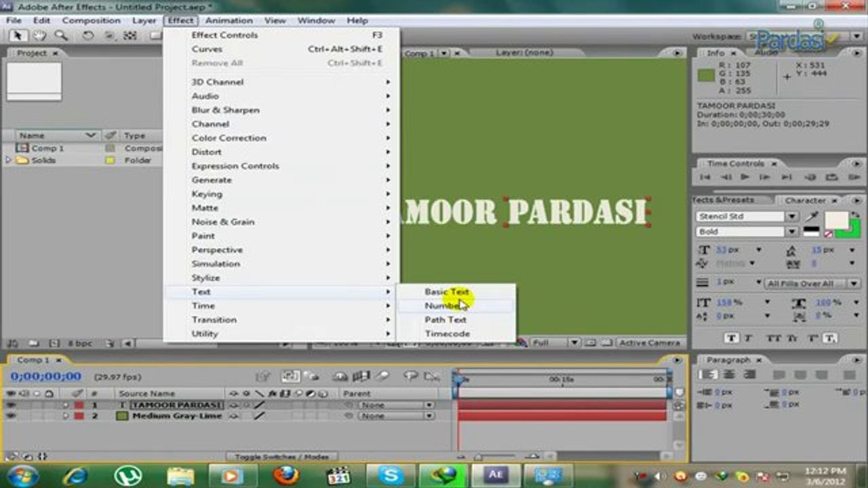This screenshot has width=868, height=488.
Task: Click All Caps TT button
Action: (773, 338)
